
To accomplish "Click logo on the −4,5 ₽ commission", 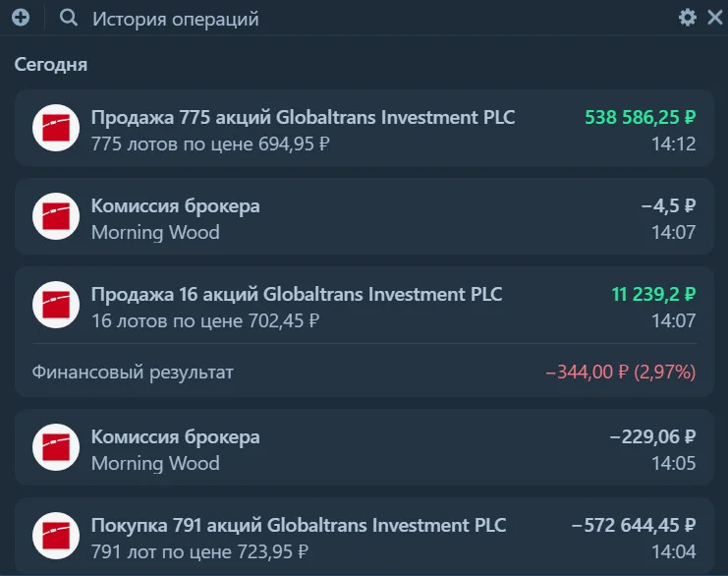I will pos(56,216).
